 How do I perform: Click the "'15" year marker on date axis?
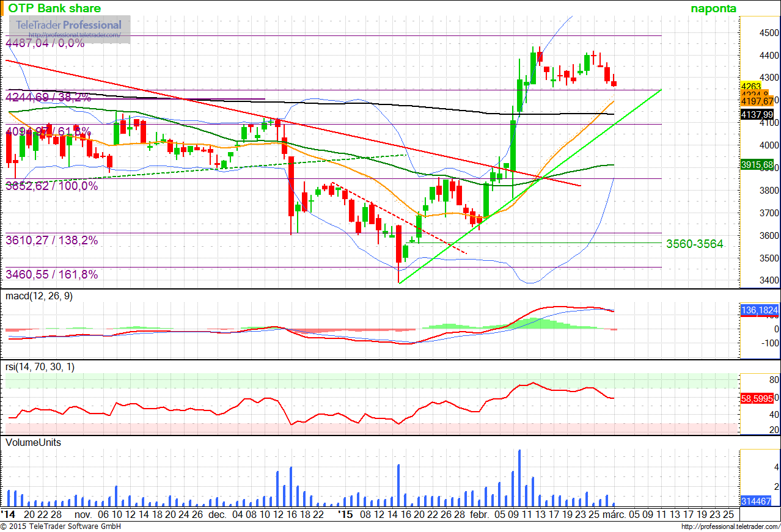click(345, 515)
